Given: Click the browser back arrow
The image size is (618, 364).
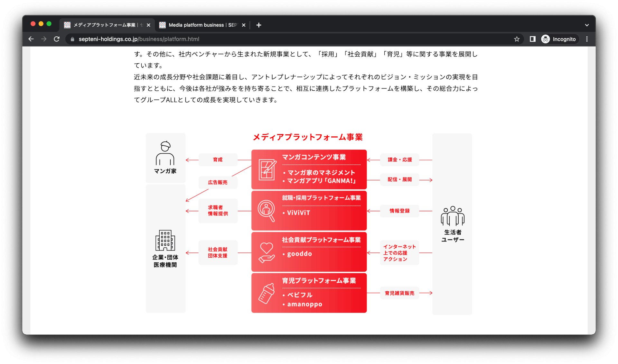Looking at the screenshot, I should tap(31, 39).
